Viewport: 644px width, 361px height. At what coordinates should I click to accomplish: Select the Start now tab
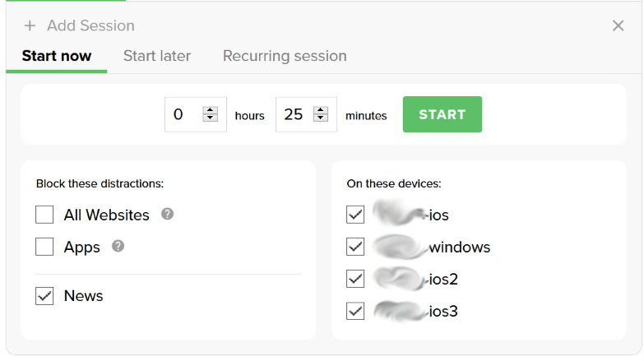(x=57, y=56)
